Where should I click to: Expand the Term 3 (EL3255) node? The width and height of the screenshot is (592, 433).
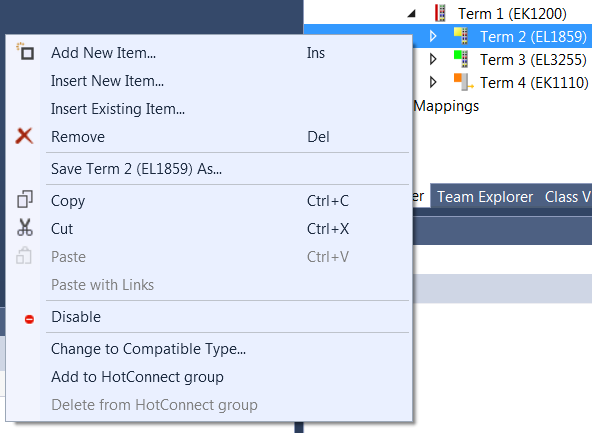[x=433, y=59]
